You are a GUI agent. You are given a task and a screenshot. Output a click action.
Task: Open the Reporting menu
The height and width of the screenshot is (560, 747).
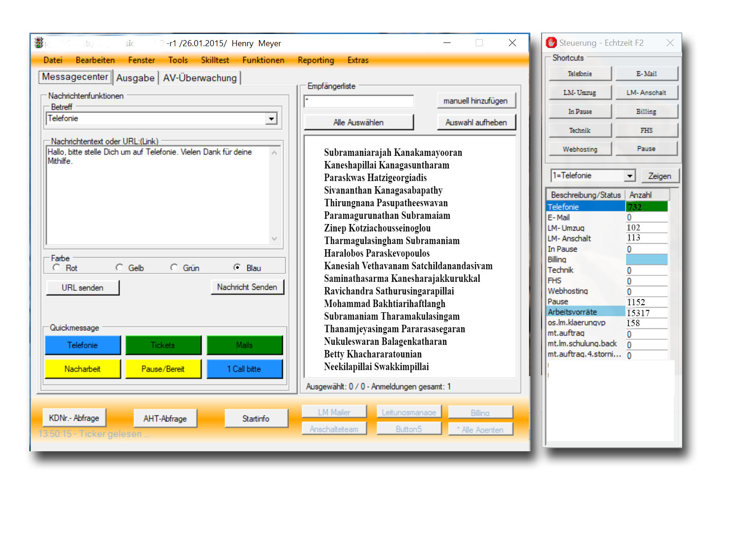pos(316,60)
